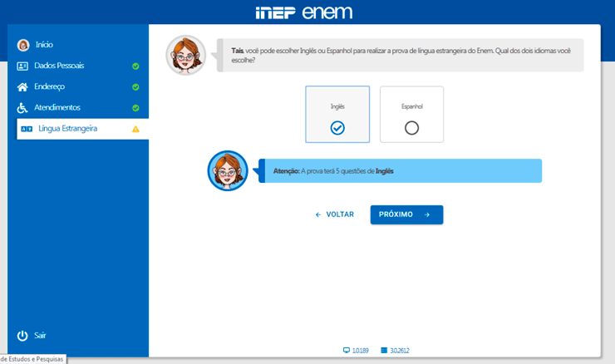Click yellow warning icon beside Língua Estrangeira
This screenshot has width=615, height=364.
(135, 129)
